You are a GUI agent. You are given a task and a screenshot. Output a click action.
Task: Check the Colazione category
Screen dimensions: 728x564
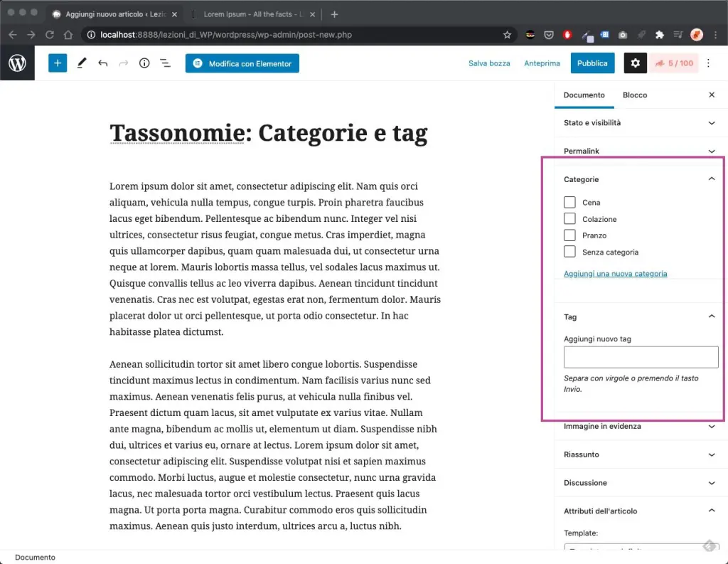pyautogui.click(x=569, y=219)
